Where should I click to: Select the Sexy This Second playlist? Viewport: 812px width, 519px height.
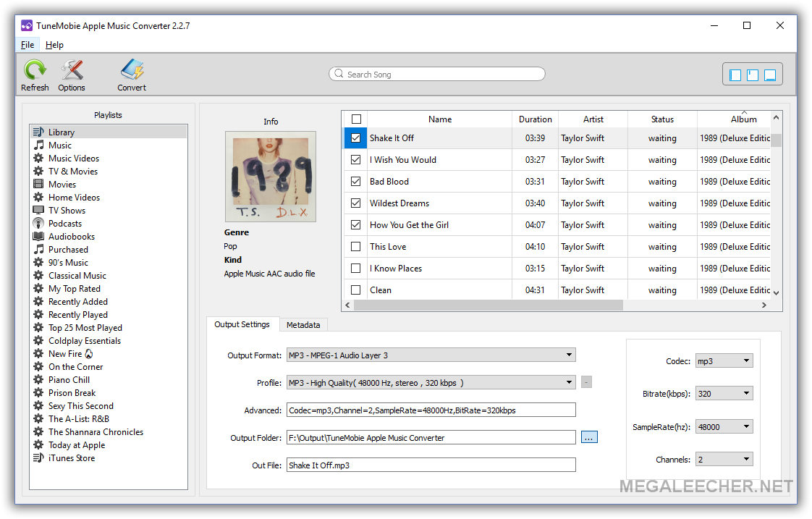click(81, 405)
